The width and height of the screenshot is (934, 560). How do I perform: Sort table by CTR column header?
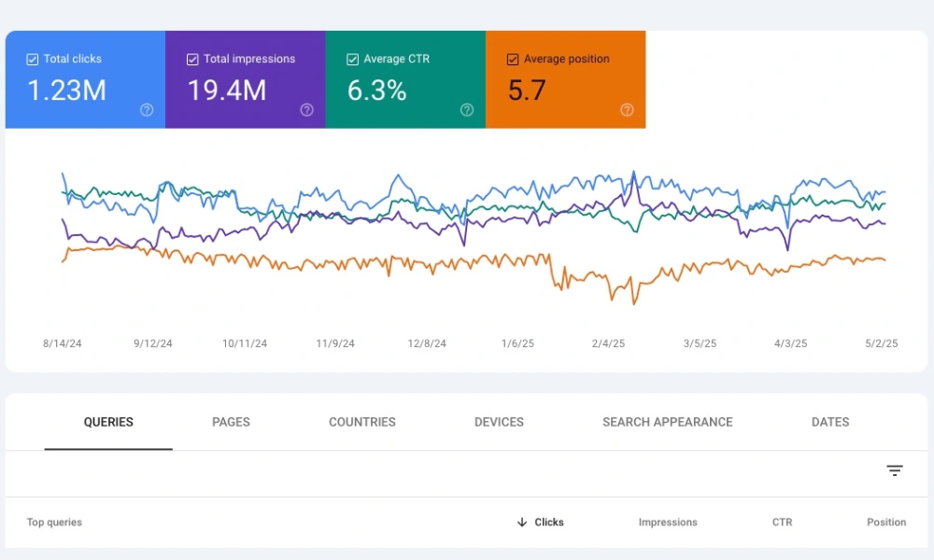tap(782, 523)
